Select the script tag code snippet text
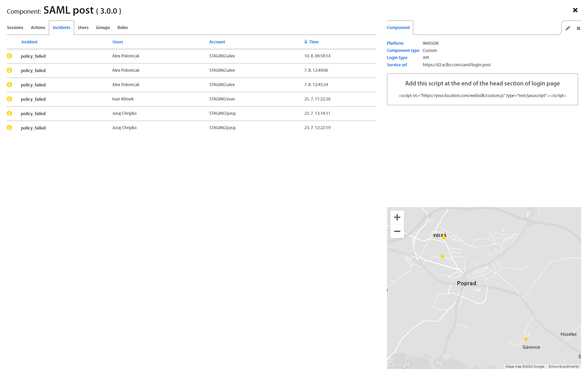Screen dimensions: 588x369 coord(482,96)
